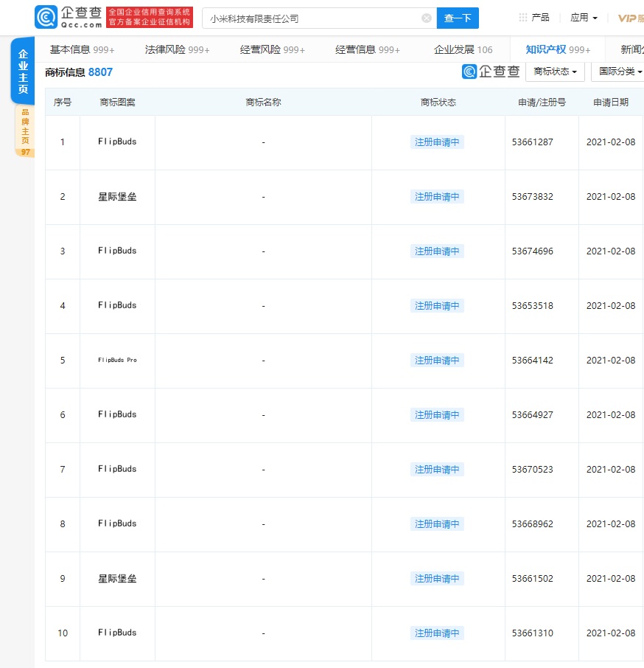
Task: Select the 知识产权 tab
Action: [558, 50]
